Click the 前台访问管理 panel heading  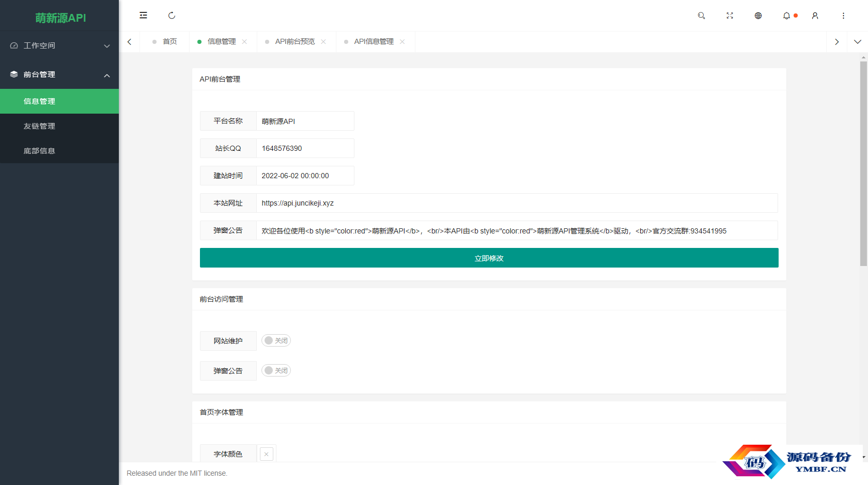pyautogui.click(x=222, y=299)
